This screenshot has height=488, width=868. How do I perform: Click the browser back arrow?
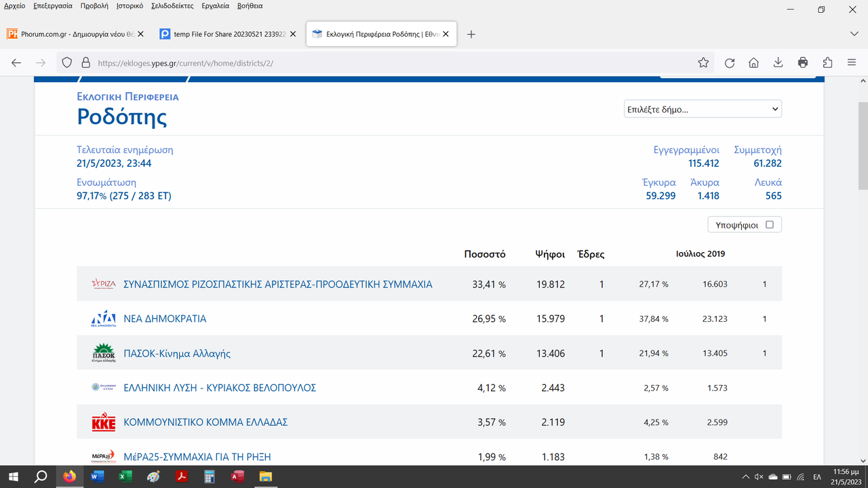pos(16,62)
